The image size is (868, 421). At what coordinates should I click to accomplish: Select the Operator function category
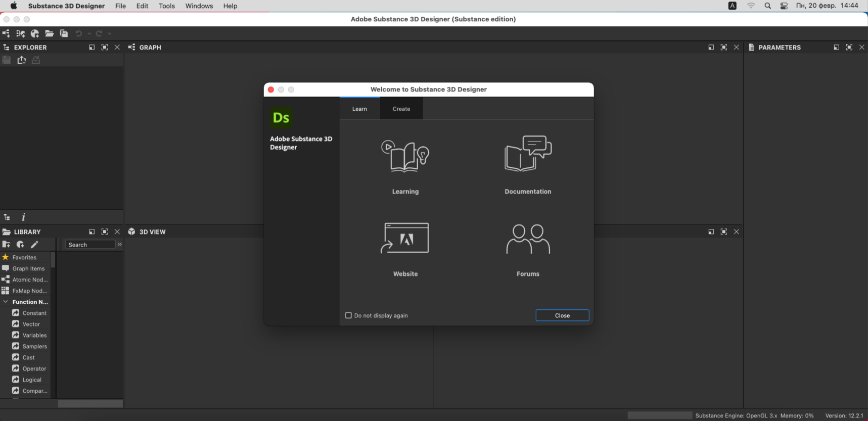(30, 368)
